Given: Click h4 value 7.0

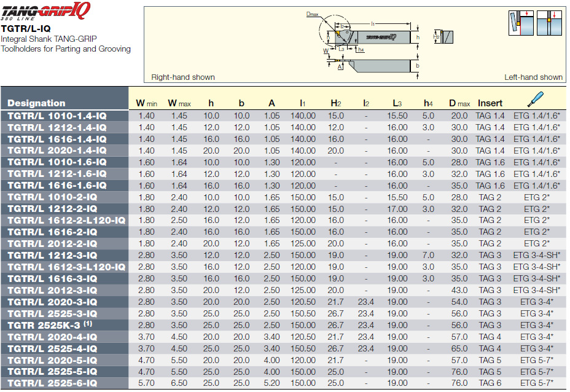Looking at the screenshot, I should [428, 255].
